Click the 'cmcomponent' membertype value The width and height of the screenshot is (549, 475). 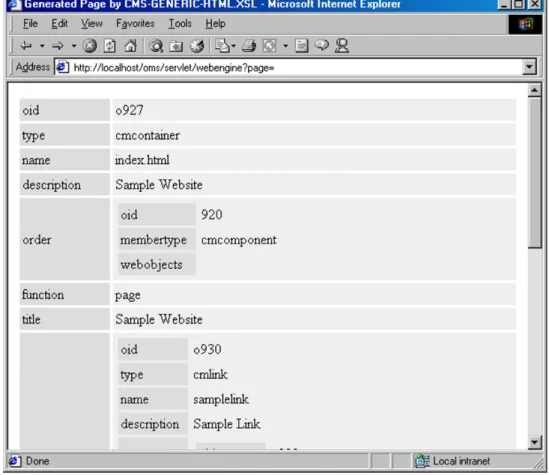pyautogui.click(x=239, y=240)
